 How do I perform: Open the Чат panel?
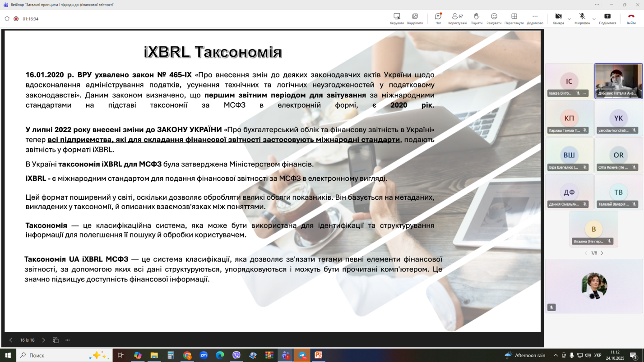point(438,18)
